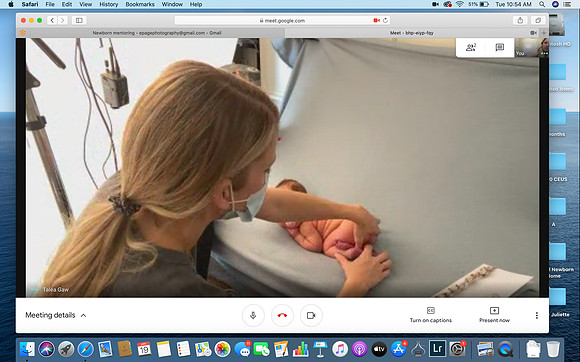This screenshot has height=362, width=580.
Task: Mute the microphone in Meet
Action: pyautogui.click(x=253, y=315)
